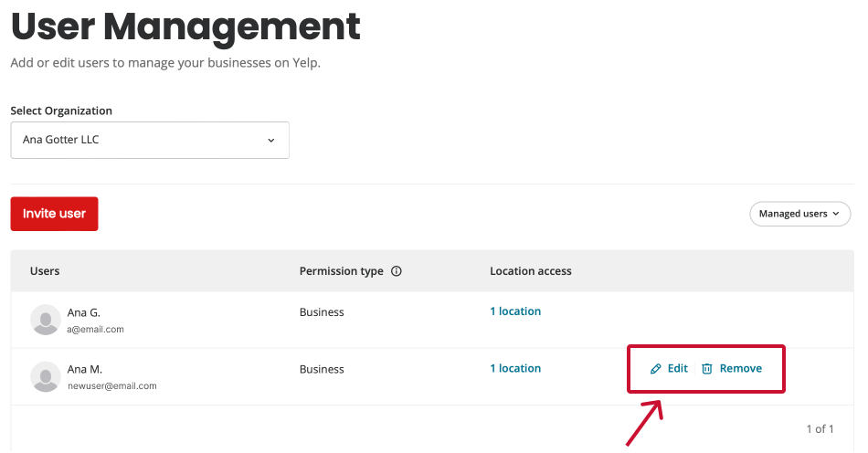Click Ana M. avatar image
868x453 pixels.
46,376
